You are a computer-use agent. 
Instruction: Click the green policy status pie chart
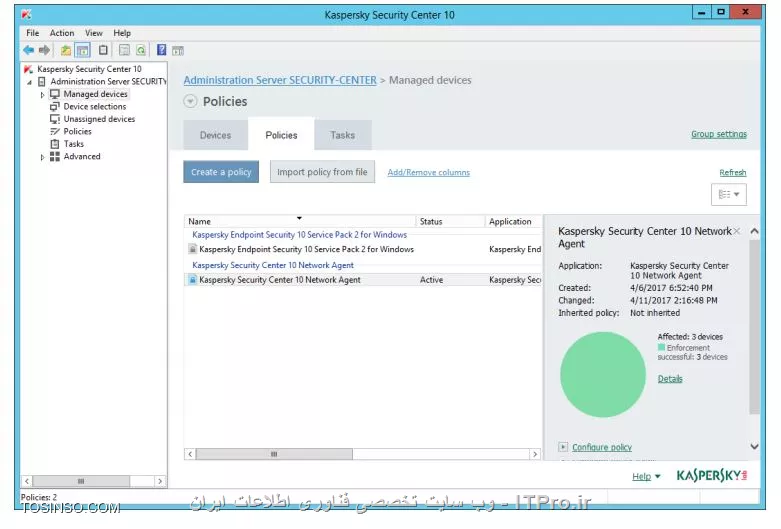[603, 375]
